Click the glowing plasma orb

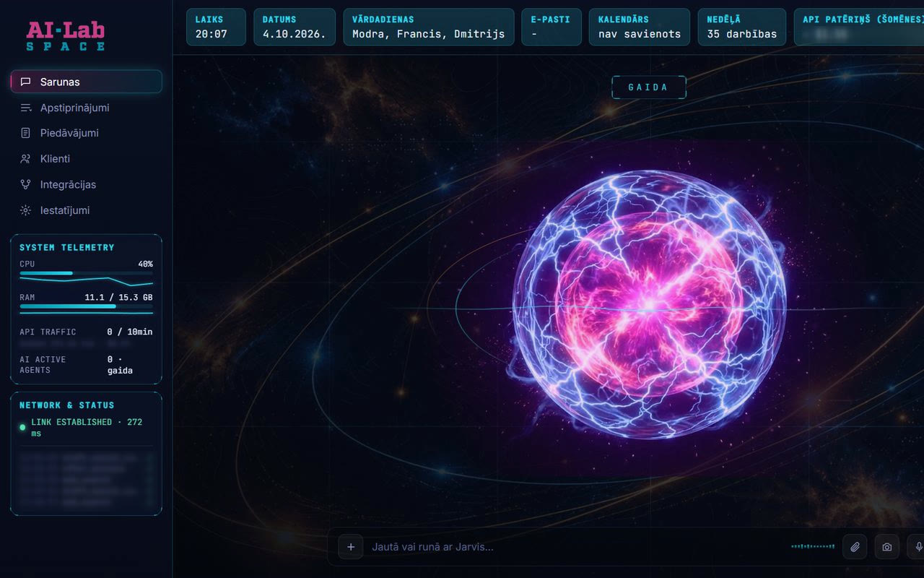point(649,304)
